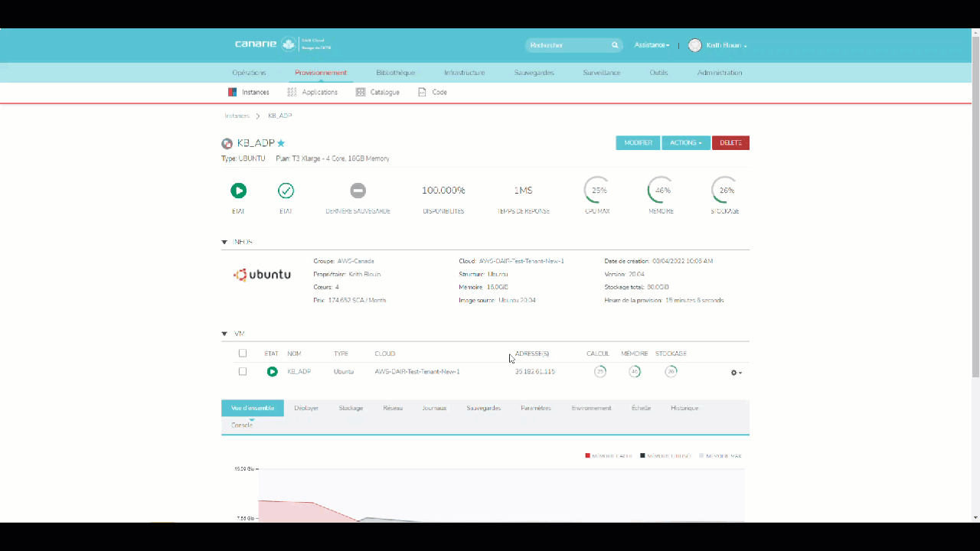Click the Catalogue icon
Image resolution: width=980 pixels, height=551 pixels.
click(x=361, y=92)
